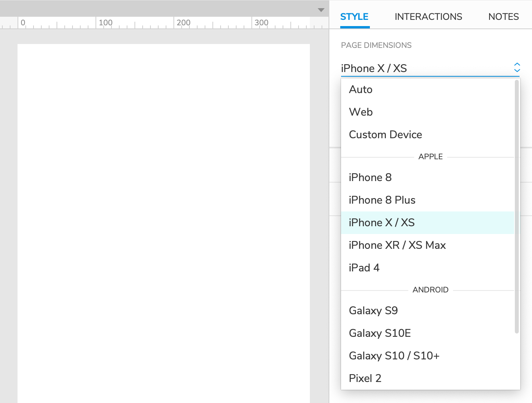Open the page dimensions dropdown showing iPhone X / XS

point(431,68)
